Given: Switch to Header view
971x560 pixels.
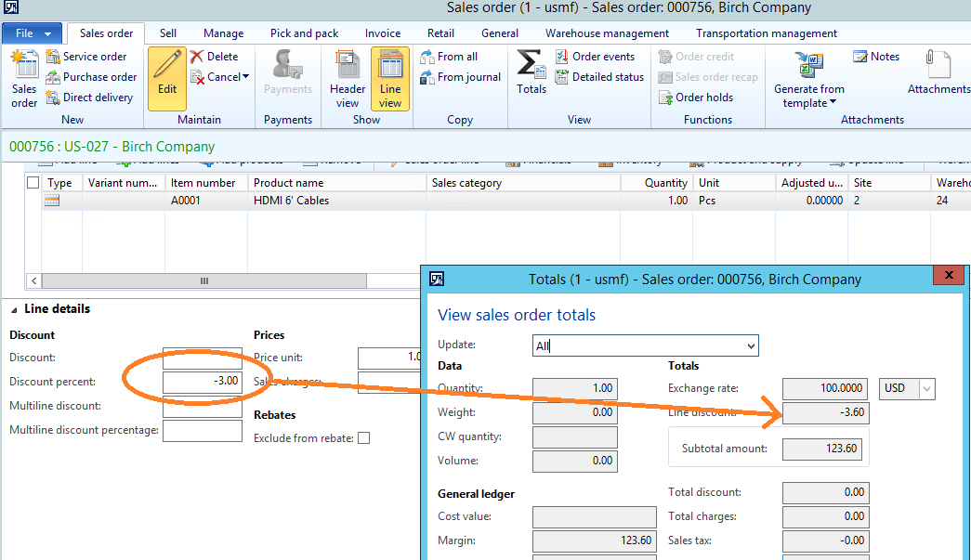Looking at the screenshot, I should click(x=348, y=79).
